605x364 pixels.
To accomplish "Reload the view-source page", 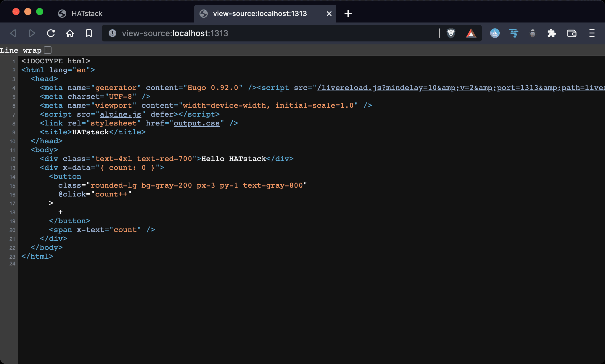I will coord(51,33).
